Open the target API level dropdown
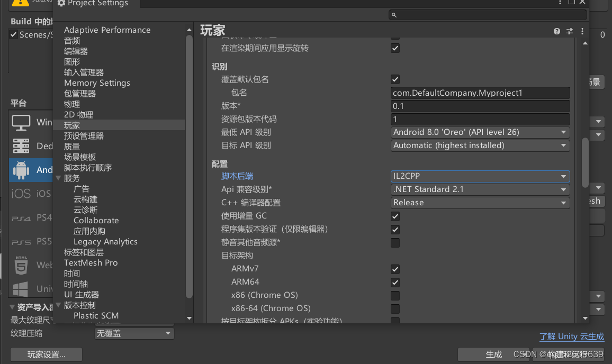 [480, 145]
